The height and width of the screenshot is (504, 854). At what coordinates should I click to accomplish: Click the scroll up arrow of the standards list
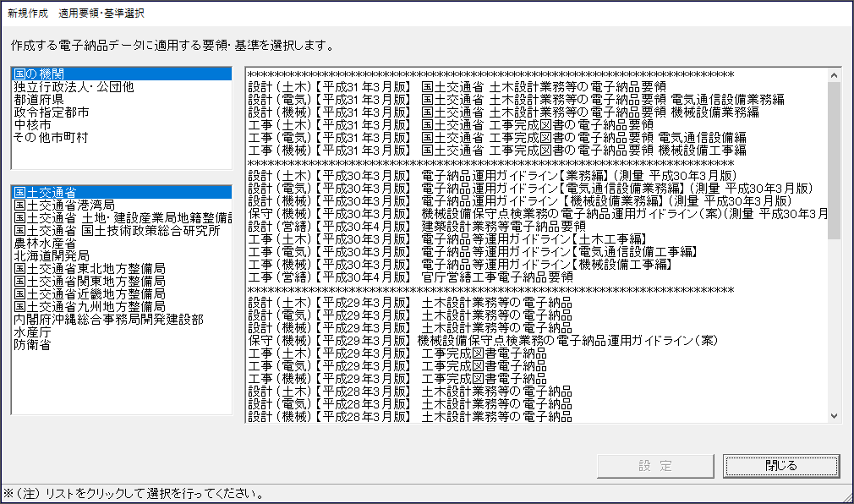pos(834,75)
